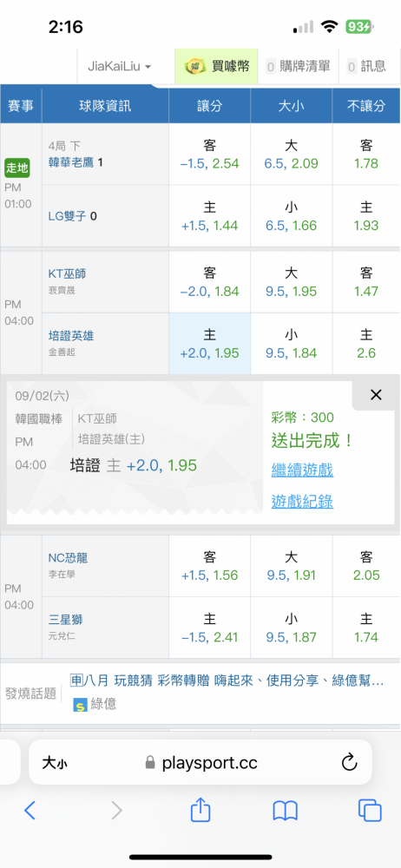Open 購牌清單 tab

click(299, 67)
